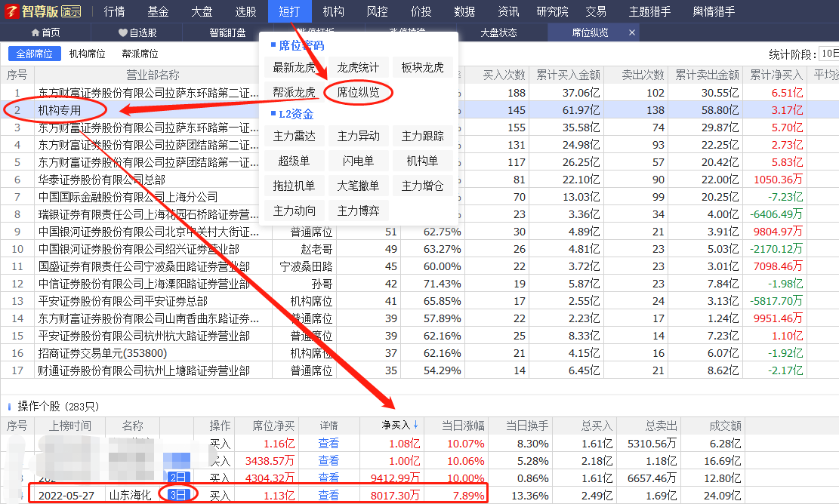Select the 机构专用 row
839x504 pixels.
(60, 110)
